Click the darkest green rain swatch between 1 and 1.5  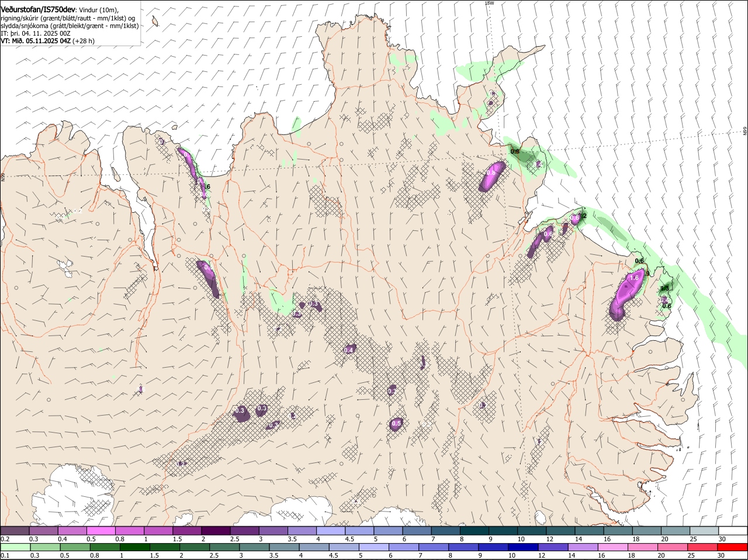tap(134, 547)
